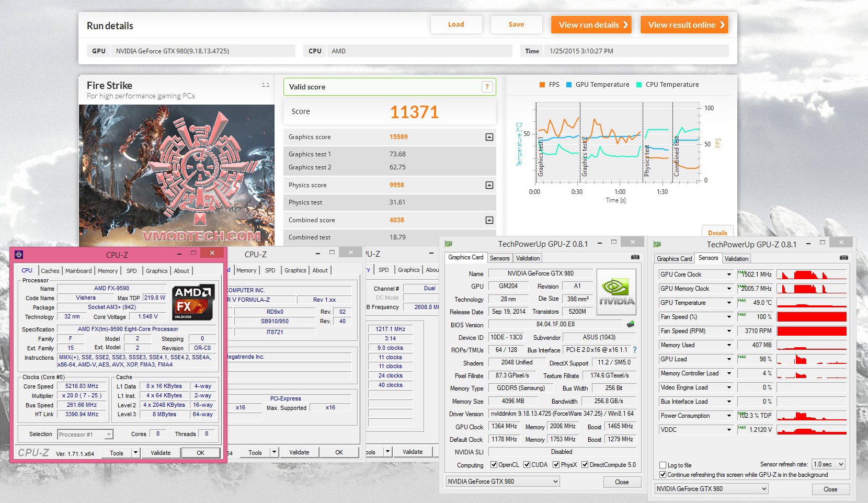Click the Save button in Run details

click(516, 25)
